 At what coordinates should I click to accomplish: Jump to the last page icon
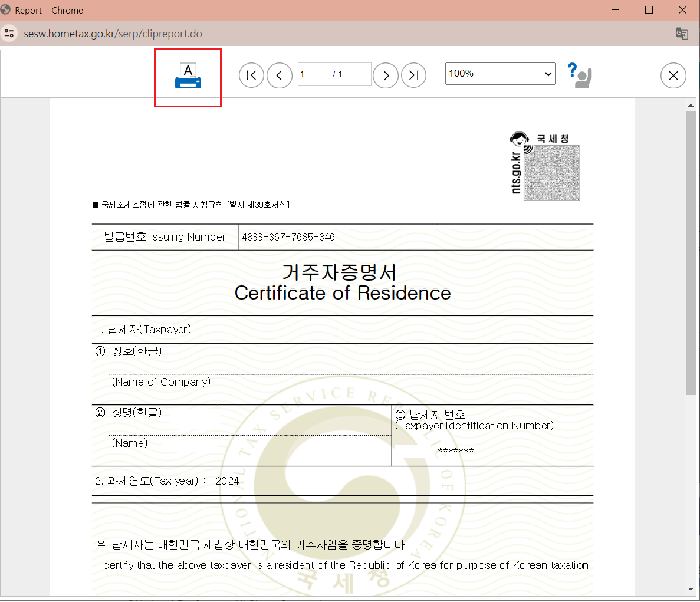[x=414, y=75]
